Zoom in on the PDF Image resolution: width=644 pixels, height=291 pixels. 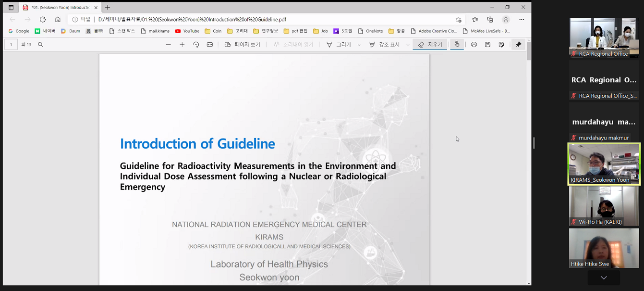tap(182, 45)
